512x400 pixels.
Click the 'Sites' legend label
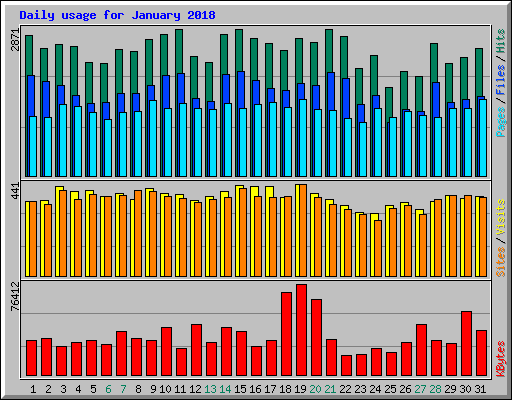(x=500, y=262)
